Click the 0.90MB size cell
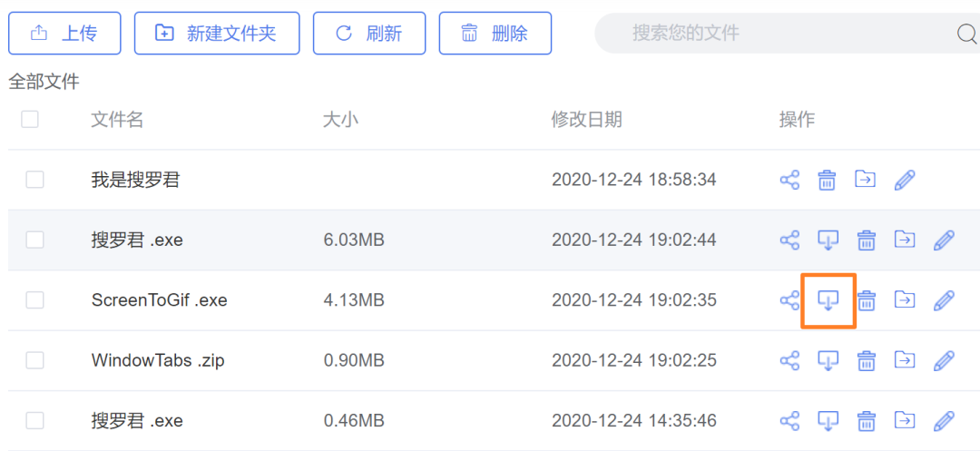Image resolution: width=980 pixels, height=451 pixels. pyautogui.click(x=354, y=360)
